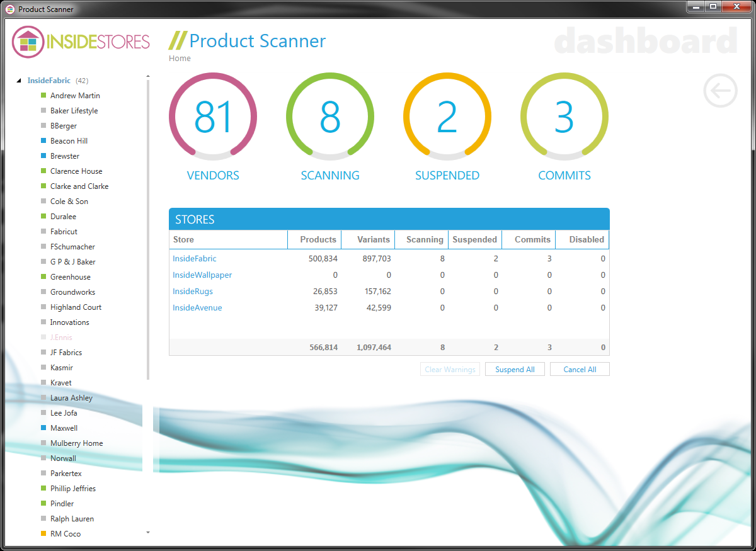Select the dimmed J.Ennis vendor

pos(61,338)
